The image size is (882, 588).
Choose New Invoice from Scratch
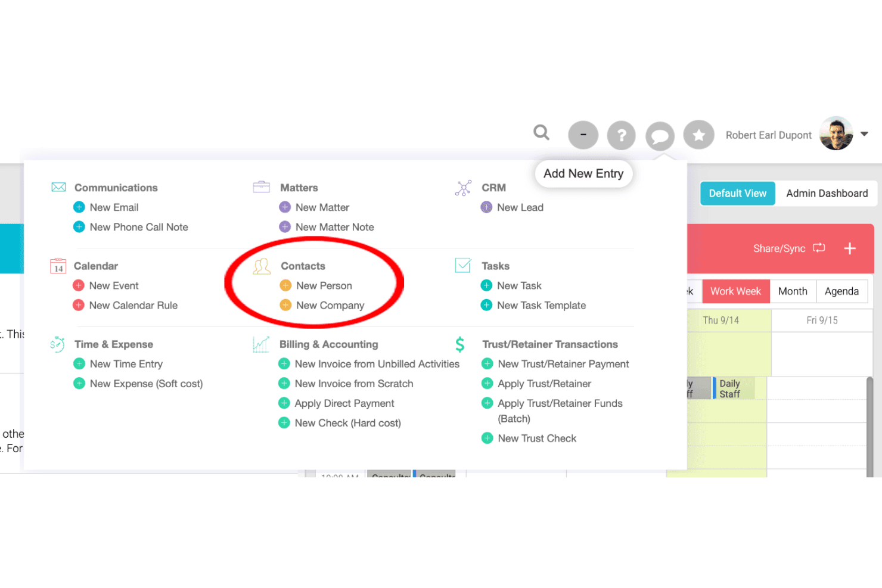coord(353,384)
